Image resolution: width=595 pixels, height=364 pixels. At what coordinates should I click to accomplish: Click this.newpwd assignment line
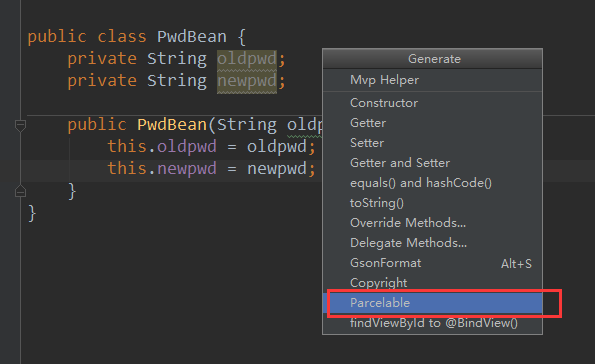tap(211, 169)
